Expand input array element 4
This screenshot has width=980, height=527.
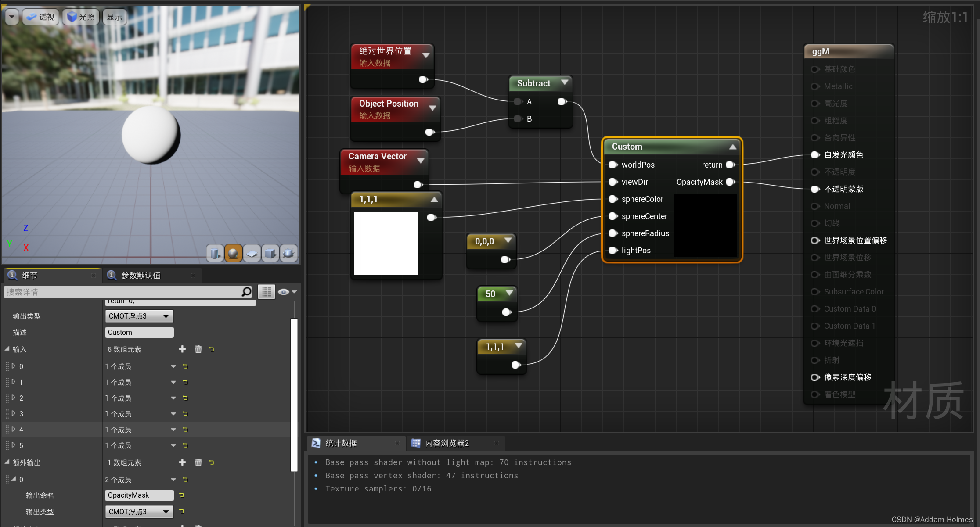coord(14,429)
